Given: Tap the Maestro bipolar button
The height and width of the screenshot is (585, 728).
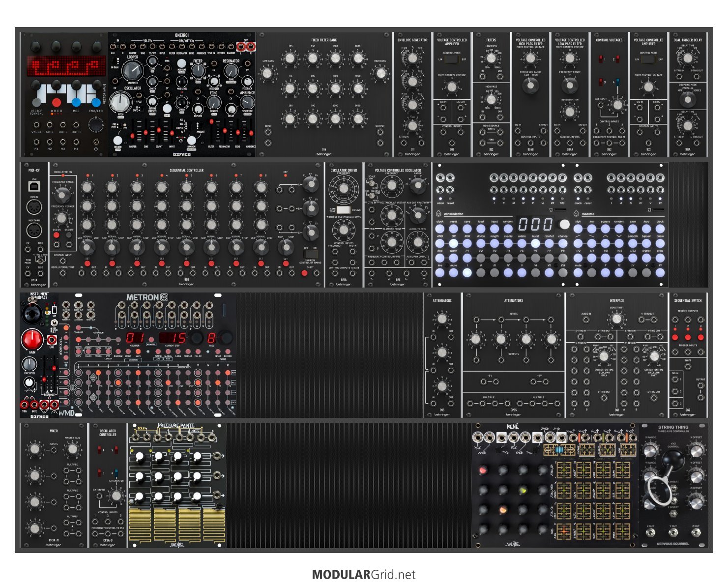Looking at the screenshot, I should [x=646, y=243].
